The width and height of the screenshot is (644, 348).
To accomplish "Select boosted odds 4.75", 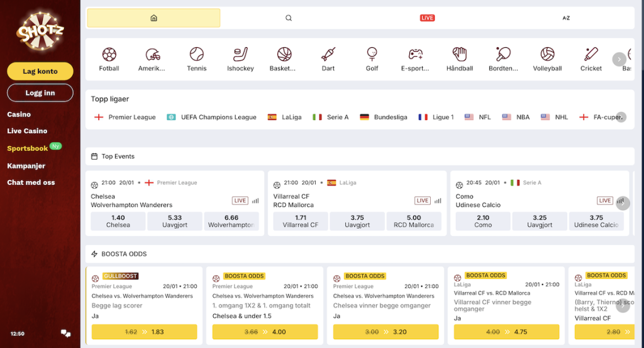I will (x=506, y=332).
